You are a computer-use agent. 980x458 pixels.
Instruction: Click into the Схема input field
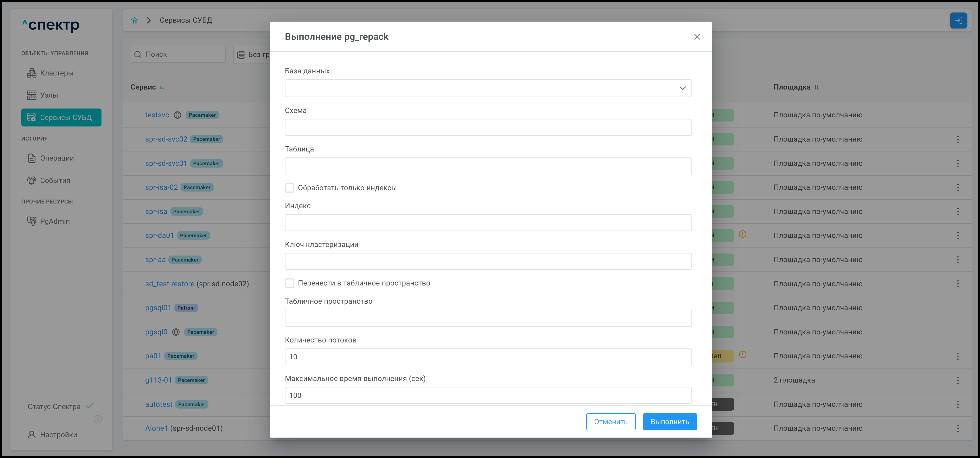[488, 127]
